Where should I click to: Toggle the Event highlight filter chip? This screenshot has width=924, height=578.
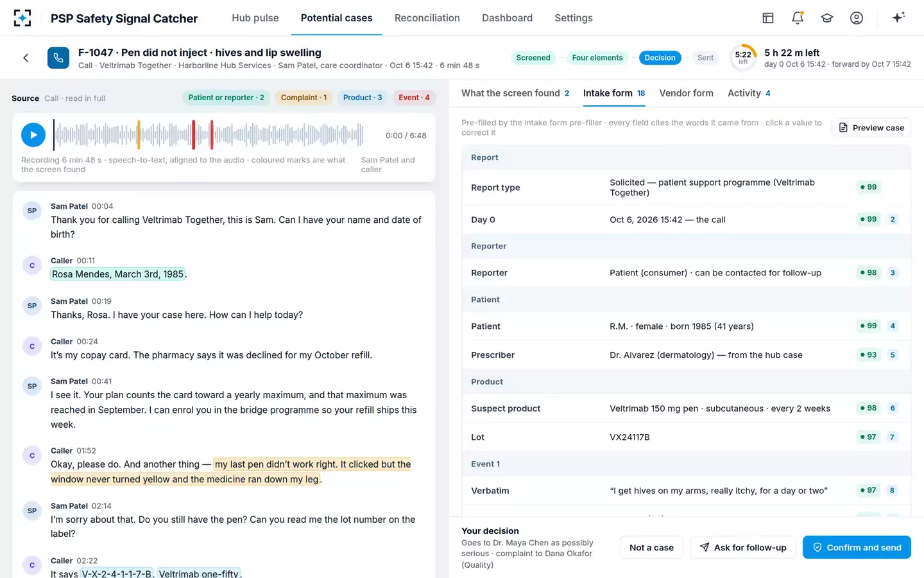[414, 98]
